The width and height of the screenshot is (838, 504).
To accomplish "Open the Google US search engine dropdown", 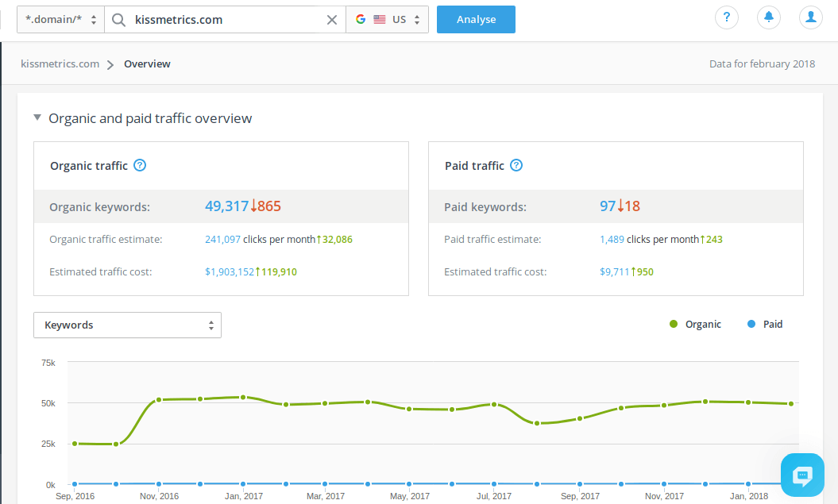I will click(x=387, y=20).
